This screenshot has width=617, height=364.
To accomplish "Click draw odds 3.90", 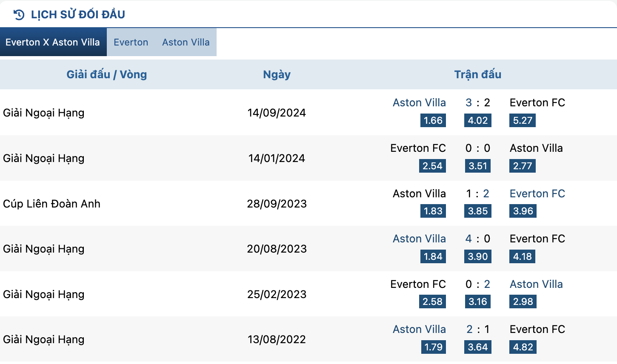I will [478, 256].
